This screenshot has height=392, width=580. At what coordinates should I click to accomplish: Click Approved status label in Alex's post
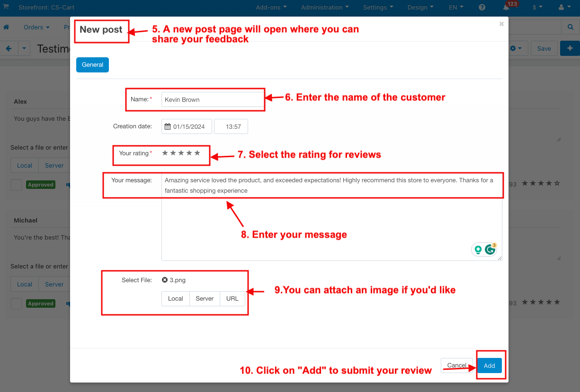(41, 185)
